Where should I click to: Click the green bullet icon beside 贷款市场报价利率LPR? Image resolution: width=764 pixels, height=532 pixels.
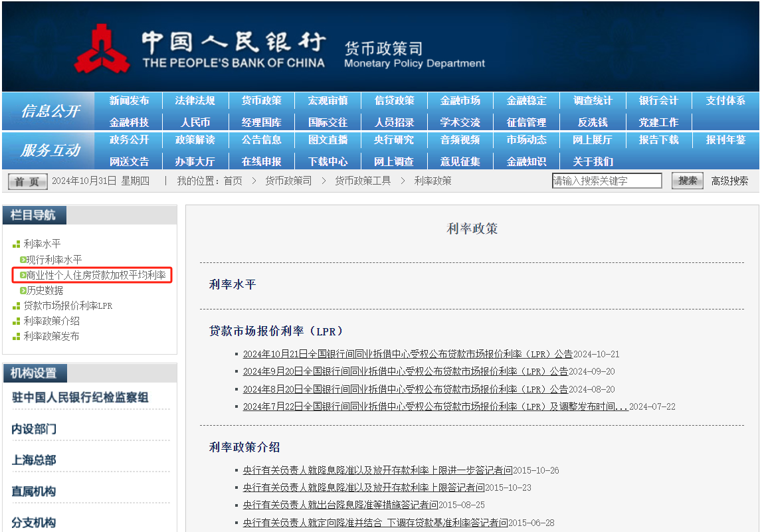coord(16,306)
